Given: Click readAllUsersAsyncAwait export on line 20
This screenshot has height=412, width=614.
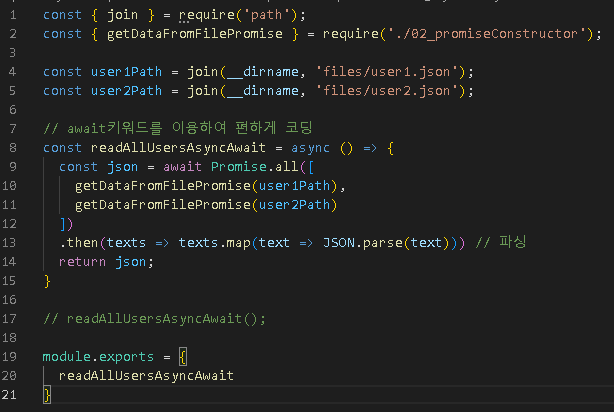Looking at the screenshot, I should pyautogui.click(x=146, y=376).
